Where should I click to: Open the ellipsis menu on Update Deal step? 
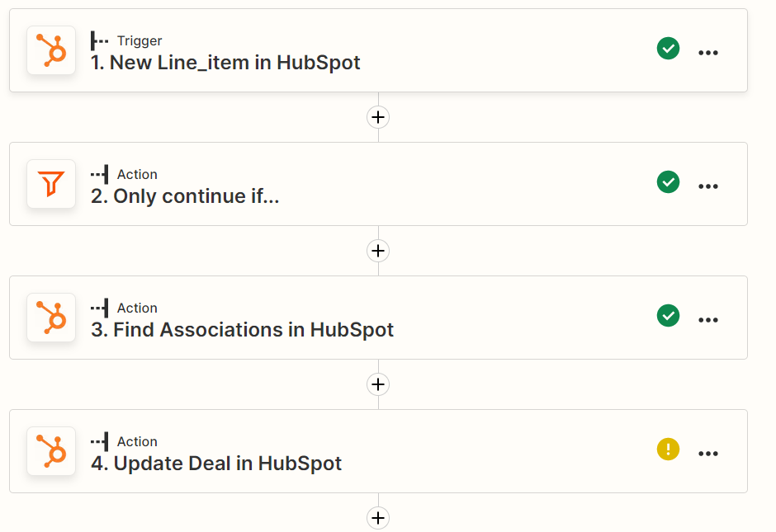click(x=708, y=454)
